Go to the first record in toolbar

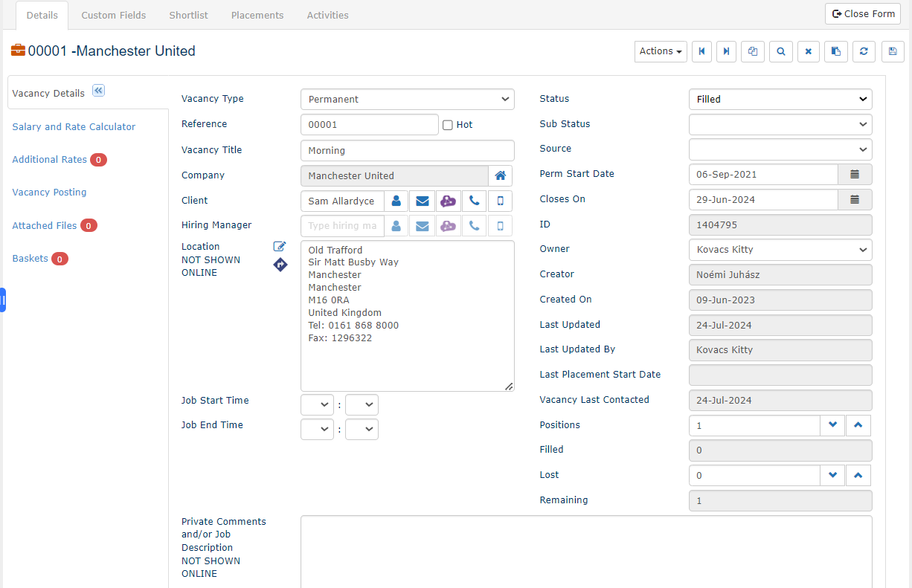pyautogui.click(x=701, y=51)
